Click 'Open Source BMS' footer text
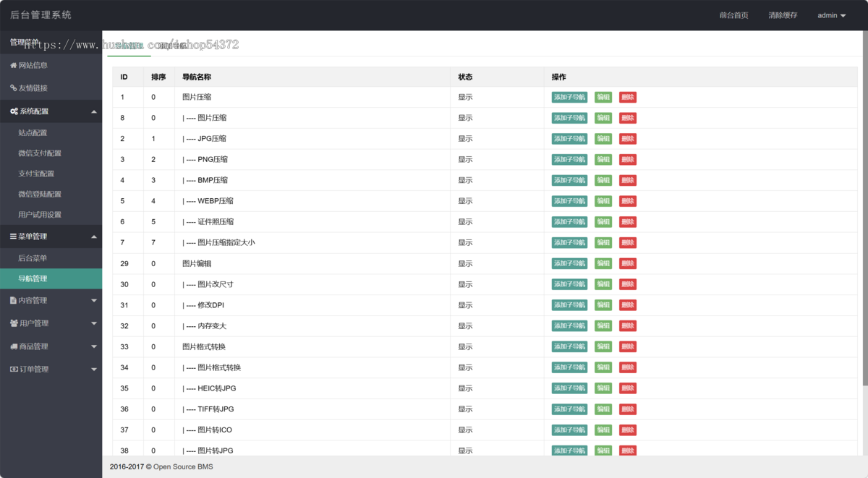The width and height of the screenshot is (868, 478). [x=183, y=467]
